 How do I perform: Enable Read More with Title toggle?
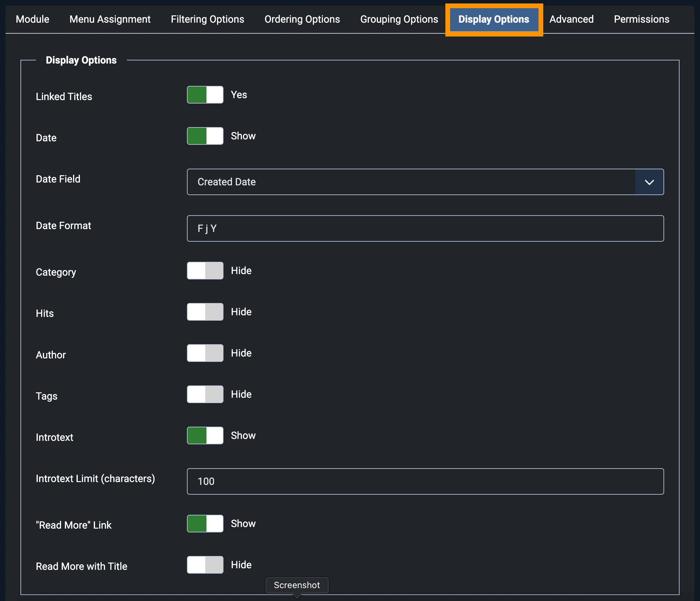(205, 565)
